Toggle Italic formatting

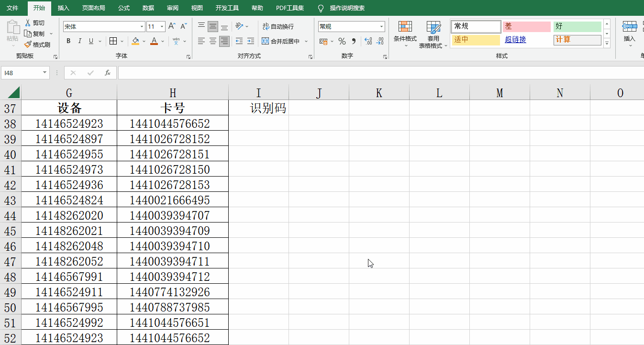pyautogui.click(x=80, y=41)
